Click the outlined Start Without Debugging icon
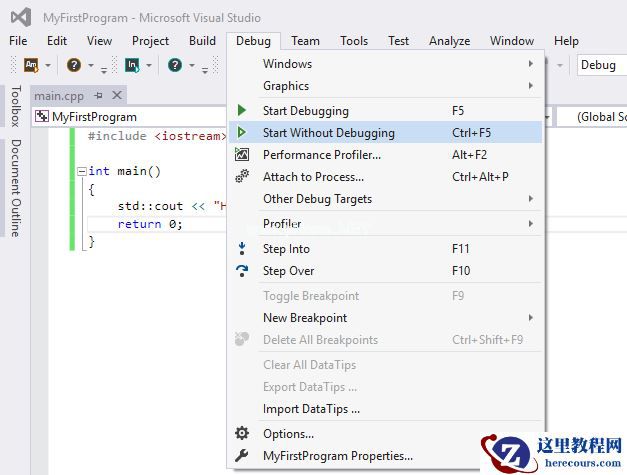 click(242, 132)
